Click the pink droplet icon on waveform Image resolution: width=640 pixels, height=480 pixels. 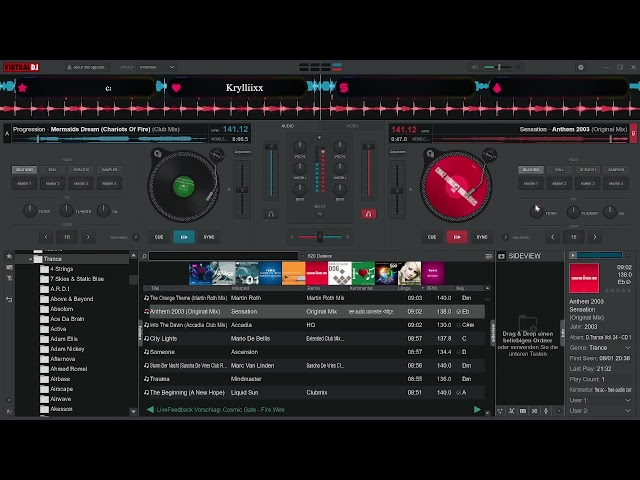pos(497,87)
